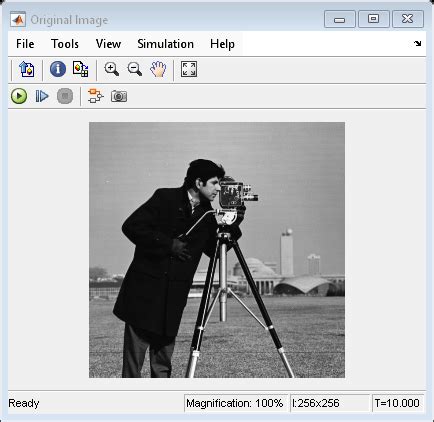Image resolution: width=434 pixels, height=422 pixels.
Task: Click the MATLAB logo in title bar
Action: point(18,20)
